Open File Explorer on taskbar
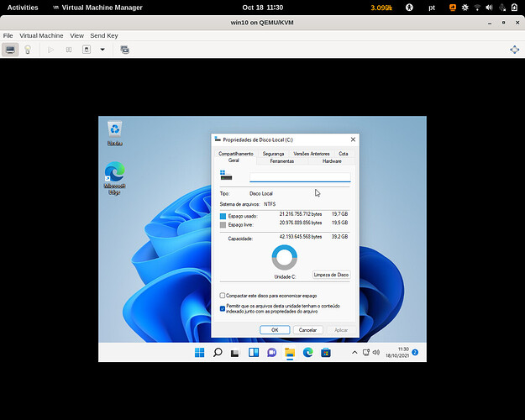The width and height of the screenshot is (525, 420). tap(290, 352)
